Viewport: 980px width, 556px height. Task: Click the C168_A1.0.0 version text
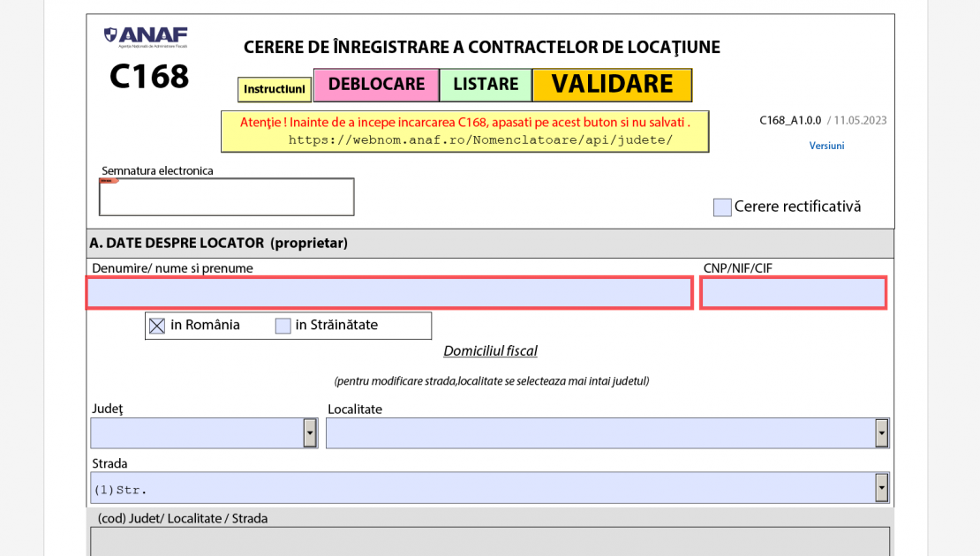coord(790,121)
